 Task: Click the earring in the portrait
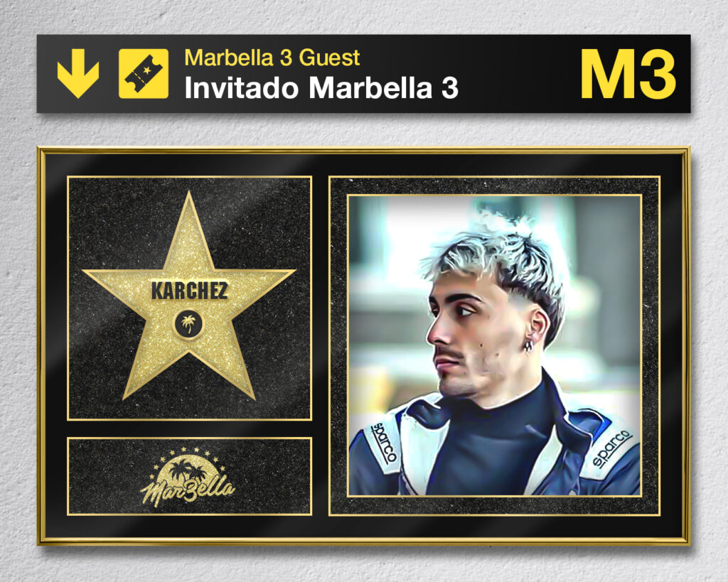[x=529, y=345]
